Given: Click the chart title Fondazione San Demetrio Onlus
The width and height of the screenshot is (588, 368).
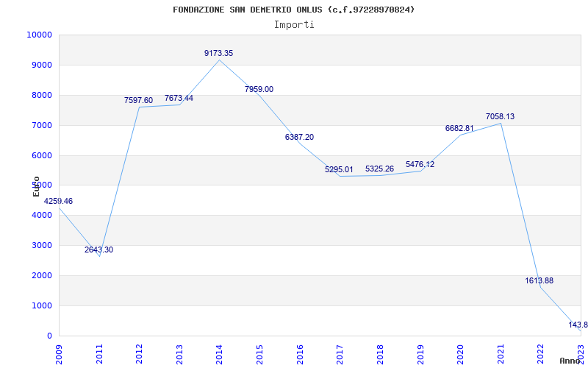Looking at the screenshot, I should coord(293,10).
